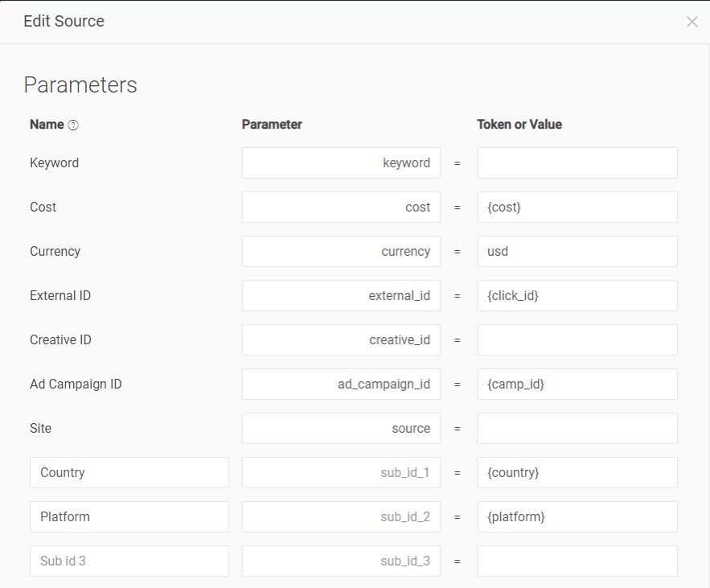Click the keyword parameter field

(x=341, y=162)
